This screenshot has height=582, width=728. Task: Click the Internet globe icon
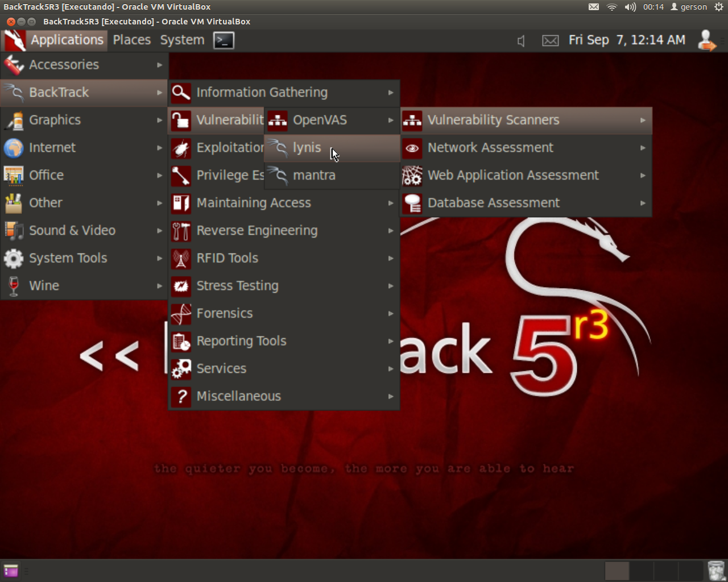click(14, 148)
